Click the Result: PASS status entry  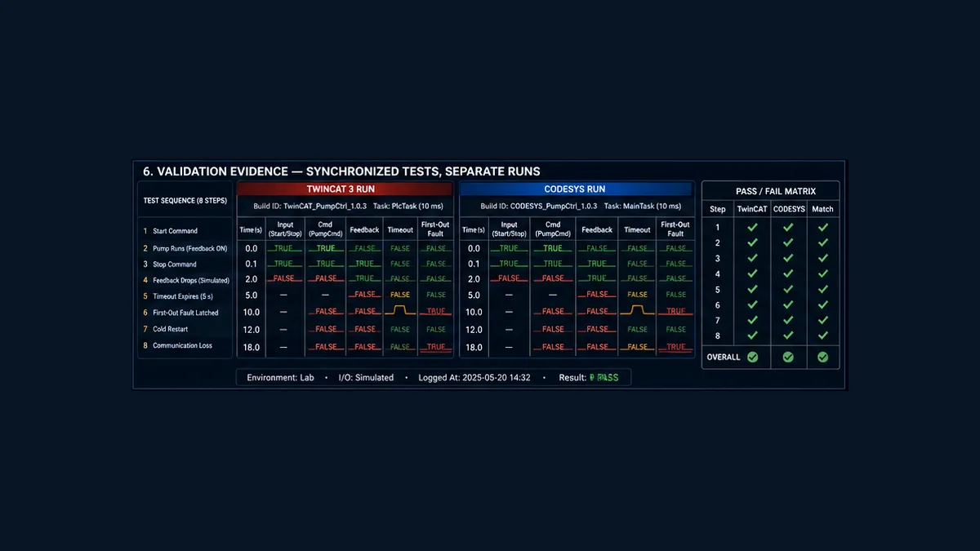[589, 378]
